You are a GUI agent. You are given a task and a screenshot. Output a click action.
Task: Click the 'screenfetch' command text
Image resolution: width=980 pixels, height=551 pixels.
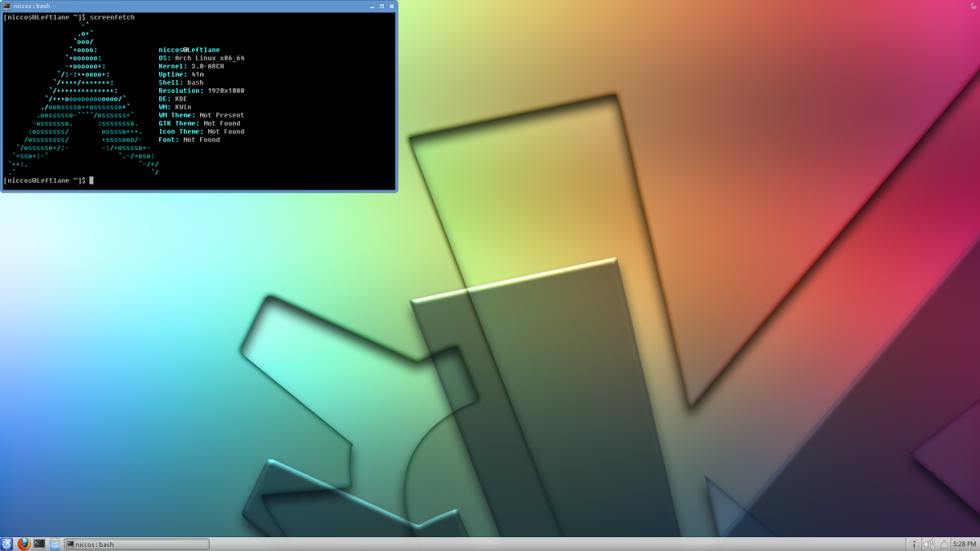[x=112, y=17]
